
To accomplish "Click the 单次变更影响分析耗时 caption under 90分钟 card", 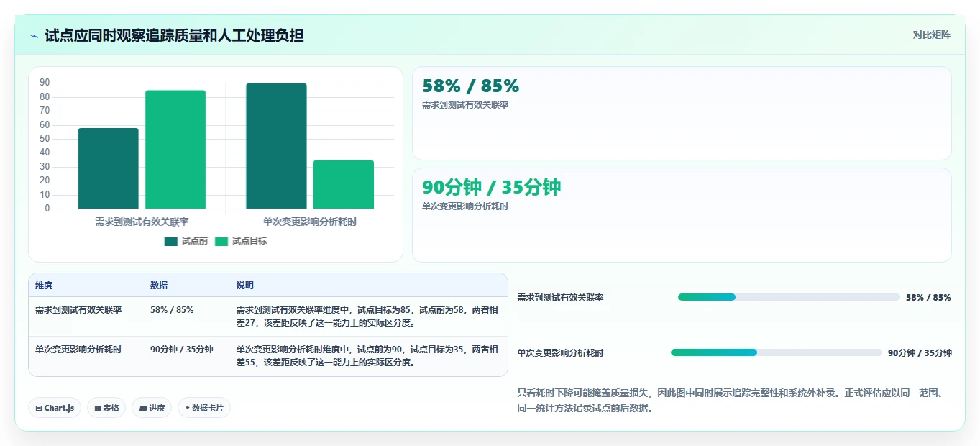I will tap(465, 206).
